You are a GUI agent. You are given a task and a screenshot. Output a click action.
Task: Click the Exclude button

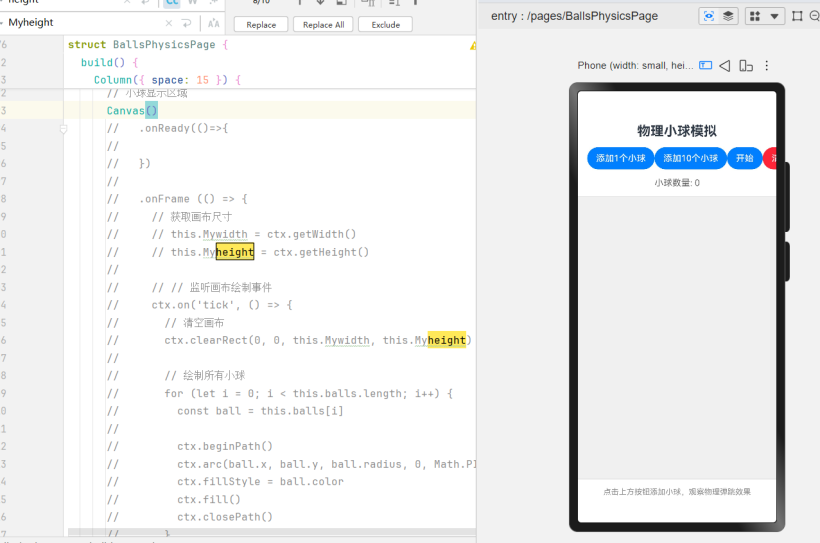point(385,24)
